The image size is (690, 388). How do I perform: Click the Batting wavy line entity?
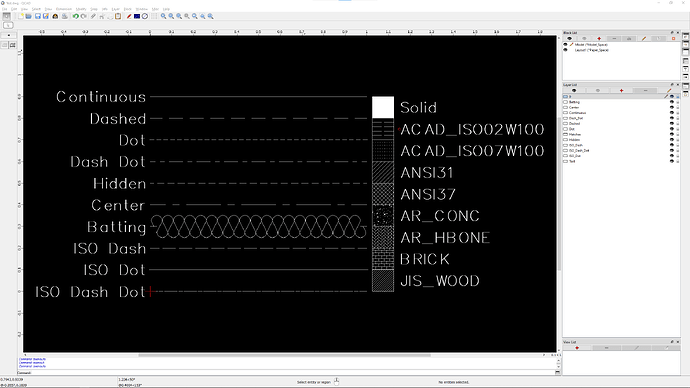click(259, 227)
